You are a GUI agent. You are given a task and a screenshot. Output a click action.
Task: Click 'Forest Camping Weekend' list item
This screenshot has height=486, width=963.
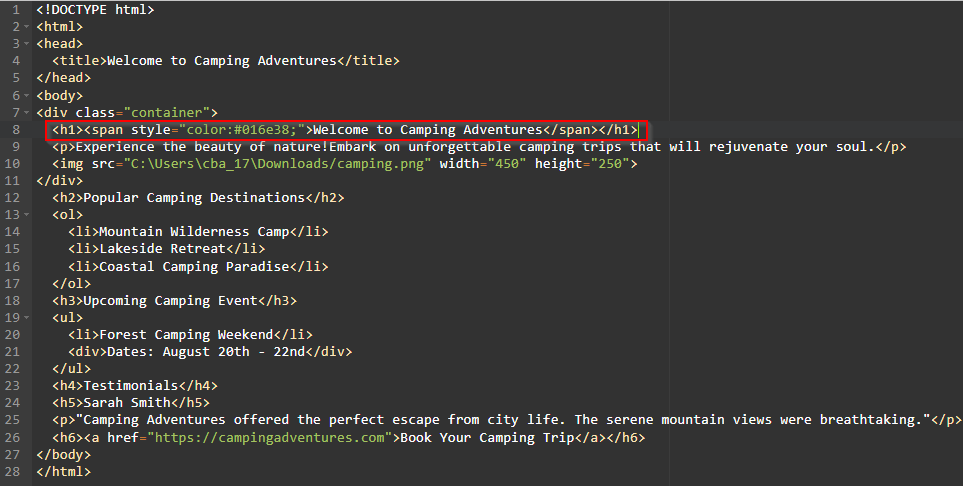tap(186, 335)
